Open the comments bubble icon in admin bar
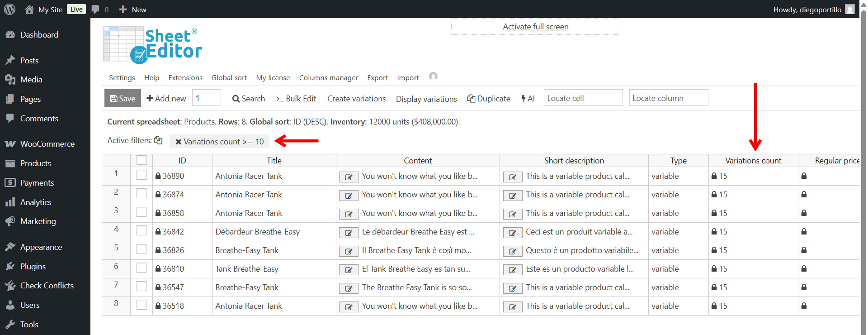The width and height of the screenshot is (868, 335). [95, 10]
